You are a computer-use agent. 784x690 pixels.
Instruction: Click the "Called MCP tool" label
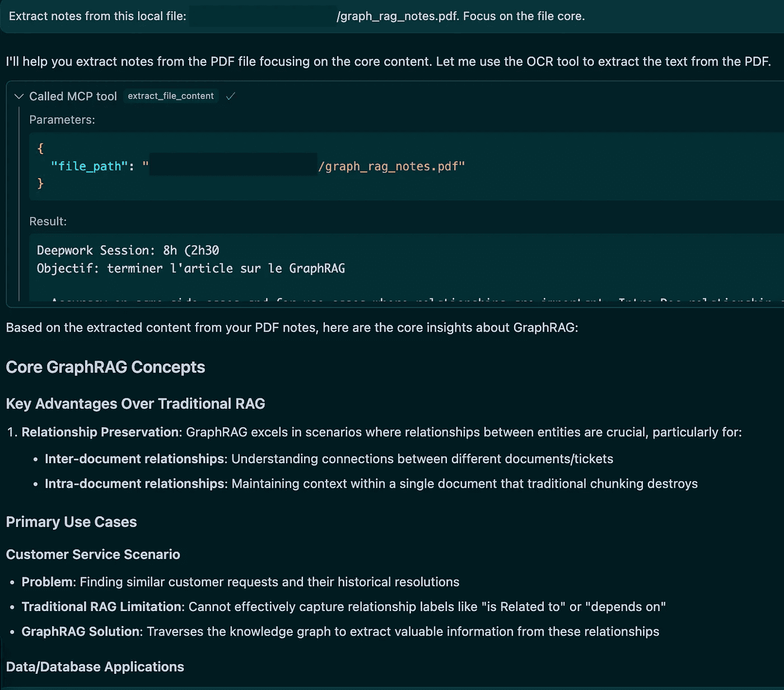tap(73, 96)
